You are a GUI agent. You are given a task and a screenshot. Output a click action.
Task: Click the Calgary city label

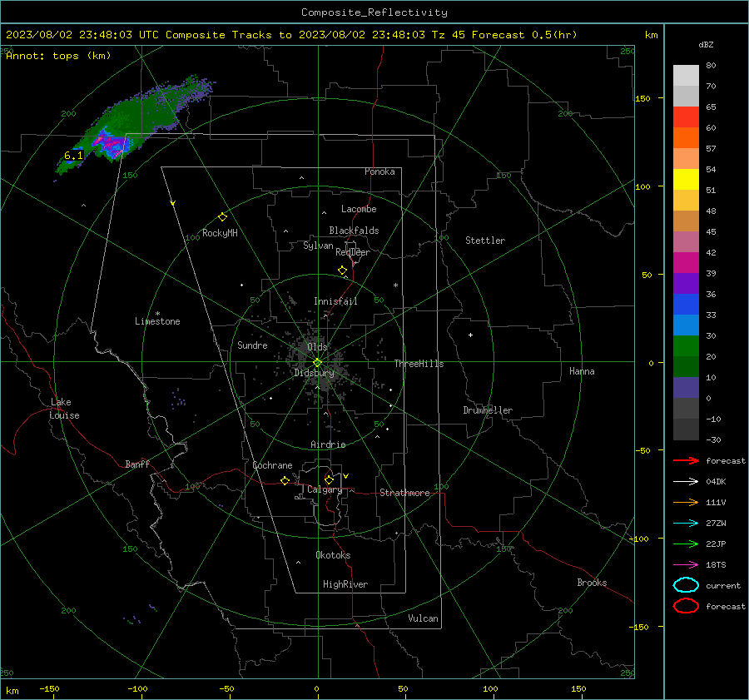tap(325, 489)
